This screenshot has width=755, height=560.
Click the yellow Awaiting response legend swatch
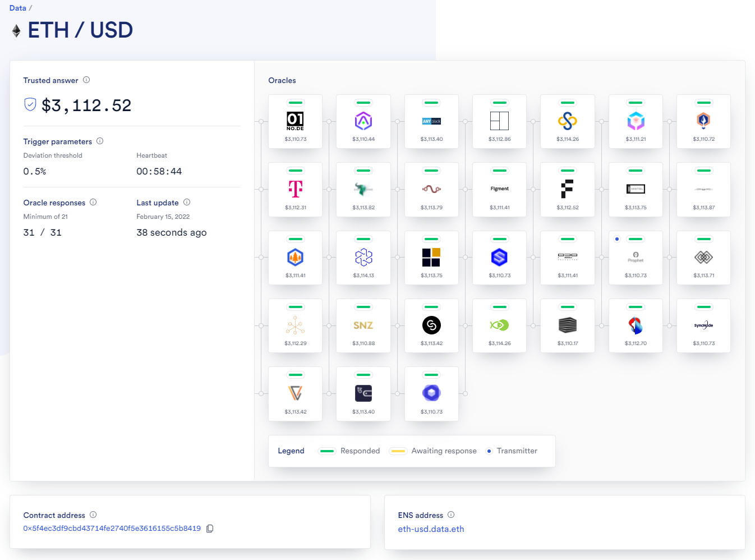398,451
